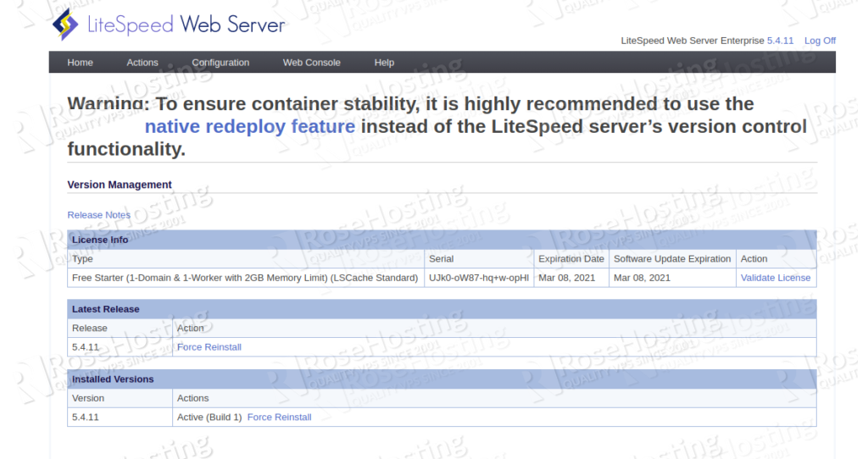868x459 pixels.
Task: Click Force Reinstall under Installed Versions
Action: [x=279, y=417]
